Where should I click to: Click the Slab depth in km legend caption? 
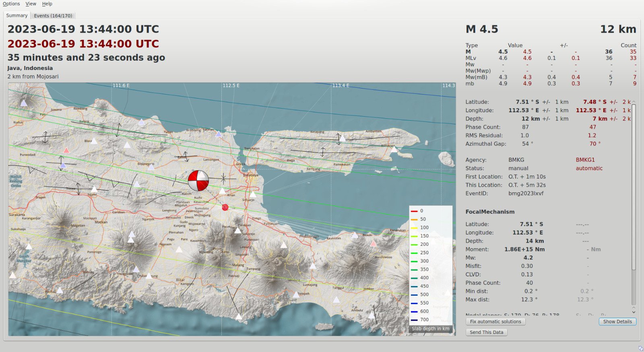click(x=430, y=329)
